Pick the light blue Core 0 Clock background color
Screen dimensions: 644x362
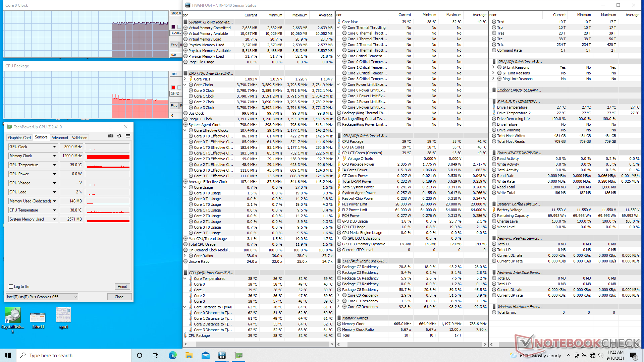(x=179, y=27)
